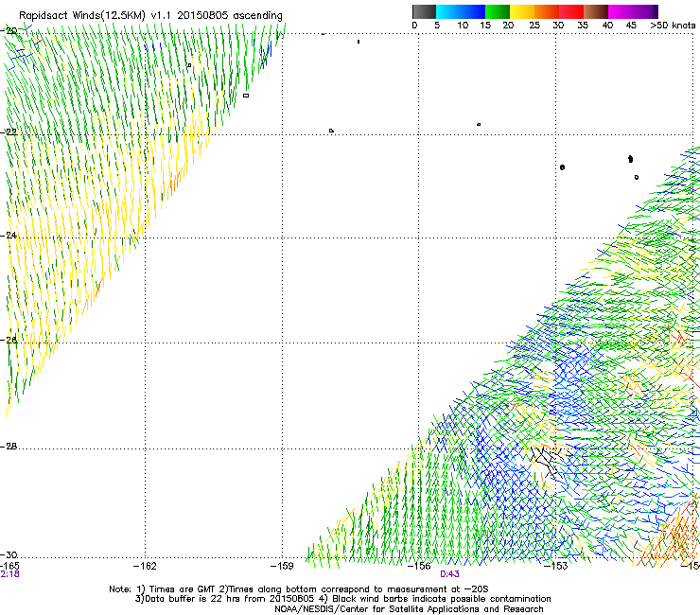Click the -22 latitude axis label
This screenshot has width=700, height=615.
[9, 132]
